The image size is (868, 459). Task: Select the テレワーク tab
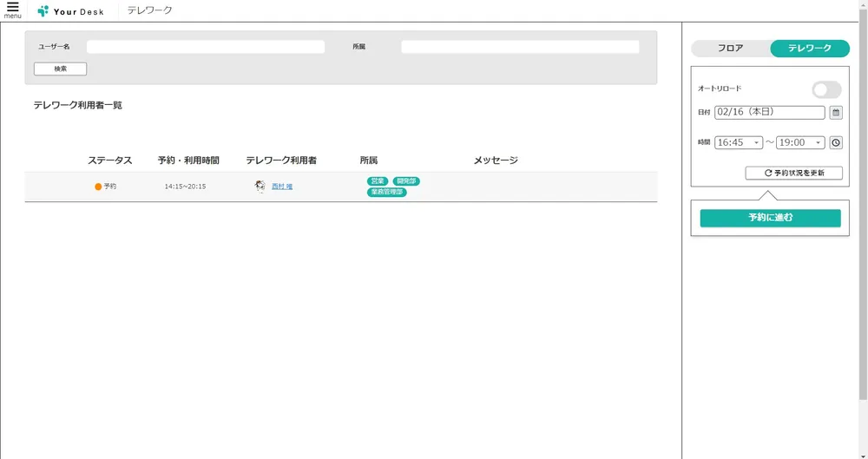tap(809, 49)
